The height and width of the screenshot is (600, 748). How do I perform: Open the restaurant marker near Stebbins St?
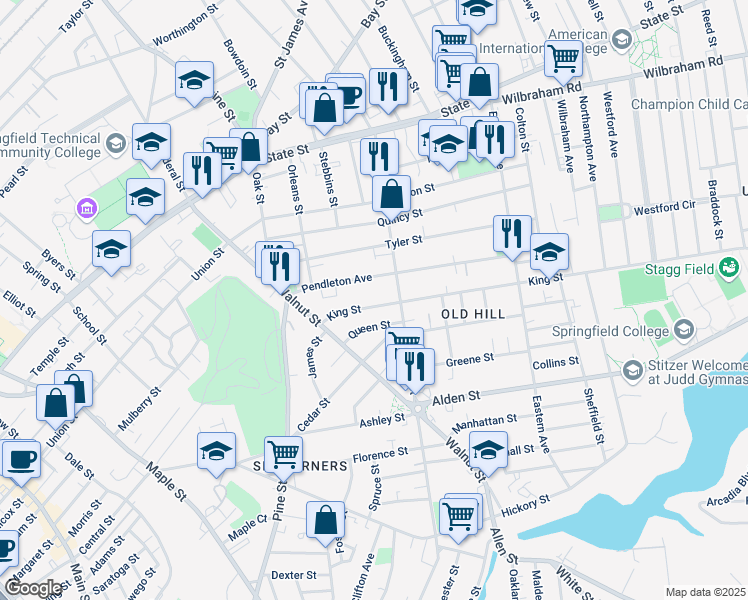[380, 158]
